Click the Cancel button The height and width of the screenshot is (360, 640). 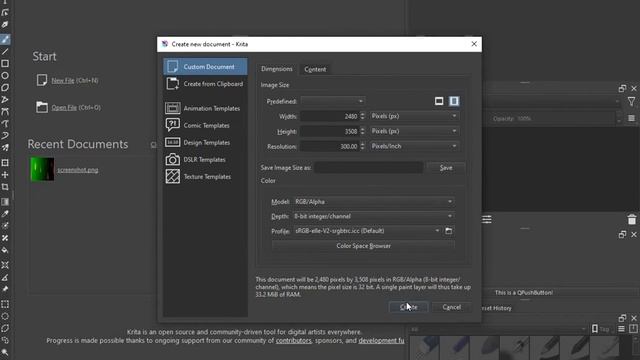(451, 307)
